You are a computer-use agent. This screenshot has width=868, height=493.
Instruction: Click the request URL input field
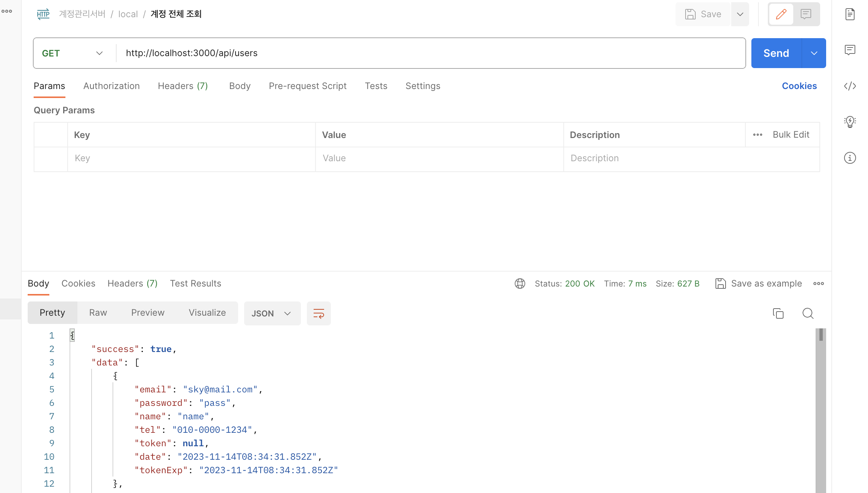point(430,53)
